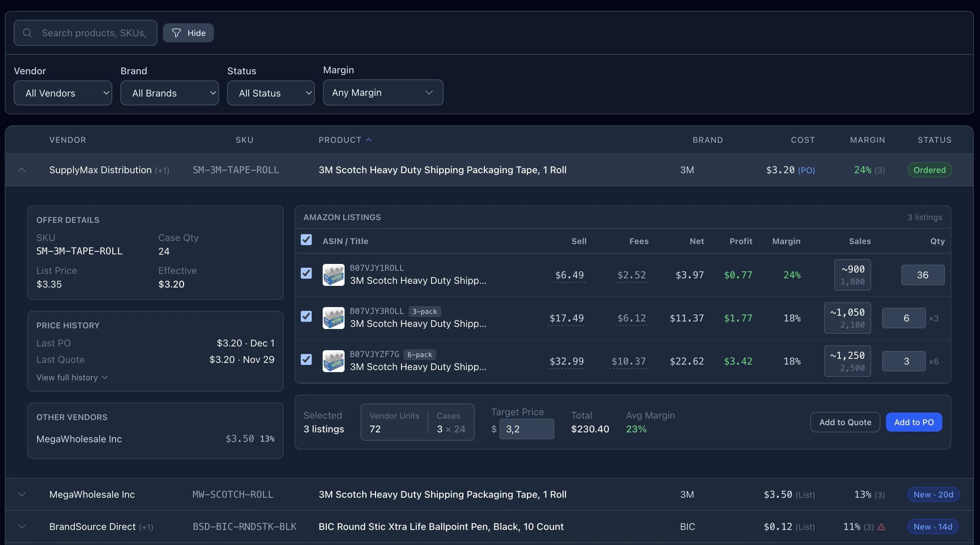
Task: Click the sort arrow on the PRODUCT column
Action: pyautogui.click(x=368, y=140)
